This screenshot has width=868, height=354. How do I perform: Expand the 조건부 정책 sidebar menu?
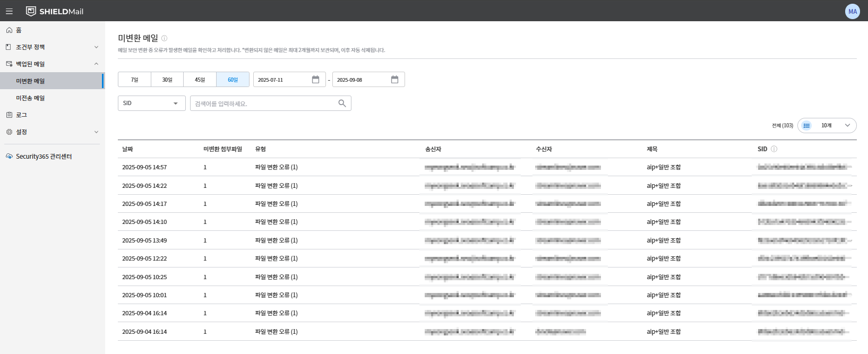(52, 47)
